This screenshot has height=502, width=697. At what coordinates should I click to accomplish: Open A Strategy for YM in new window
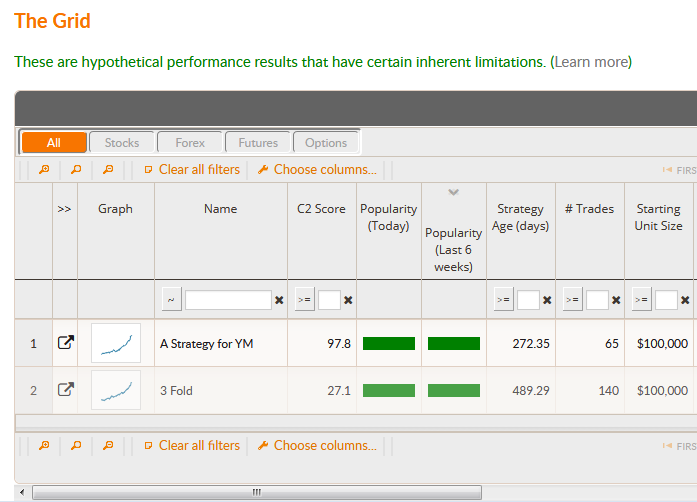tap(66, 342)
